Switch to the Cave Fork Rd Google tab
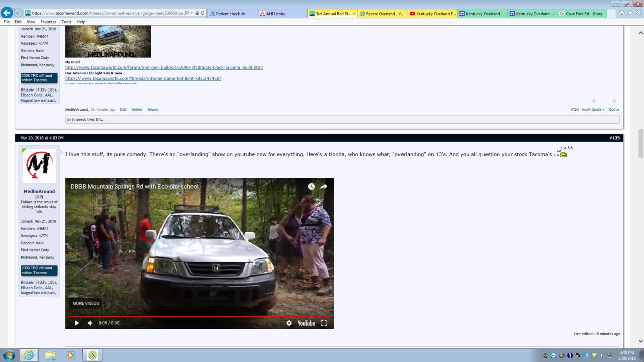This screenshot has width=644, height=362. tap(582, 14)
